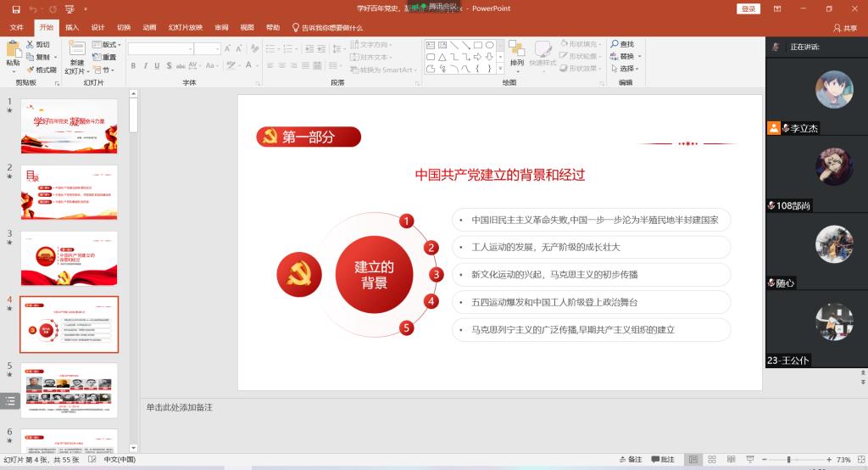Switch to slide sorter view in status bar
The height and width of the screenshot is (470, 868).
[712, 460]
